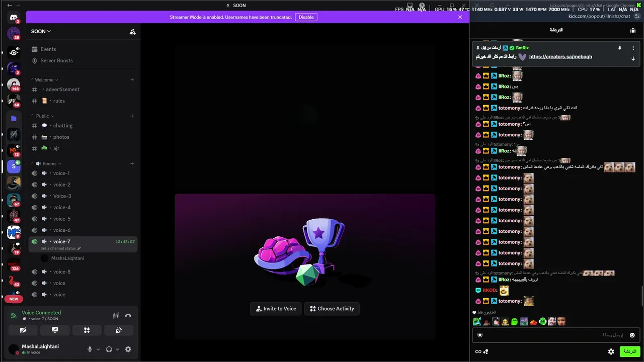644x362 pixels.
Task: Join the voice-5 channel
Action: tap(83, 219)
